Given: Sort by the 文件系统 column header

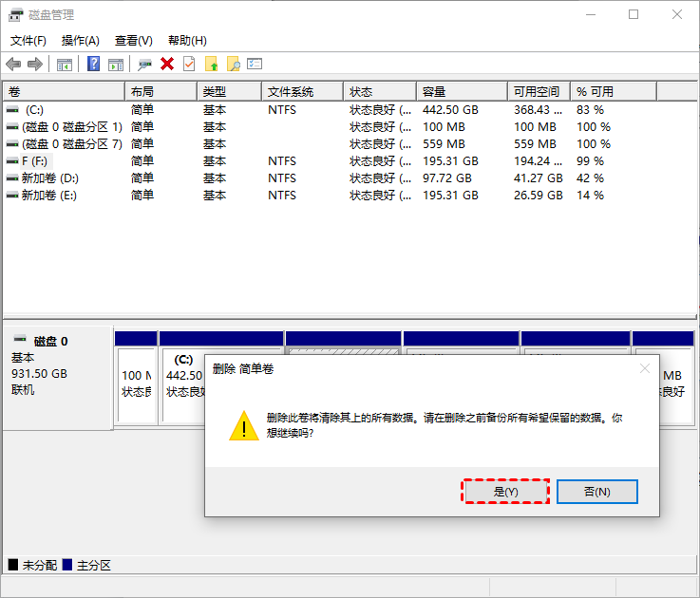Looking at the screenshot, I should pos(303,91).
